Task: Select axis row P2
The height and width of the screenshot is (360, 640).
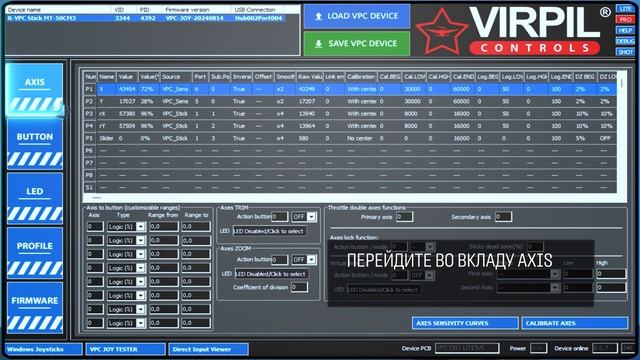Action: point(350,101)
